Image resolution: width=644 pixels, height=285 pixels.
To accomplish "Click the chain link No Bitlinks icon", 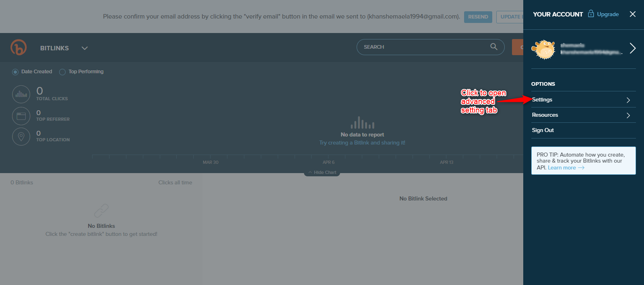I will tap(101, 211).
